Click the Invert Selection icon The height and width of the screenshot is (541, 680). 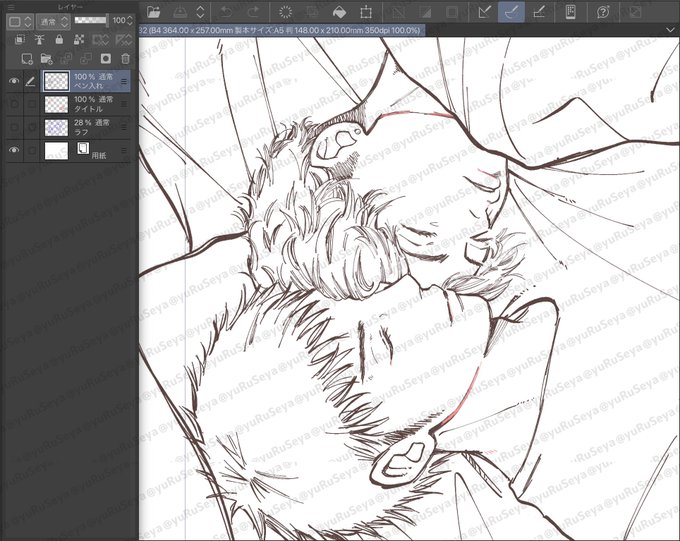coord(425,12)
